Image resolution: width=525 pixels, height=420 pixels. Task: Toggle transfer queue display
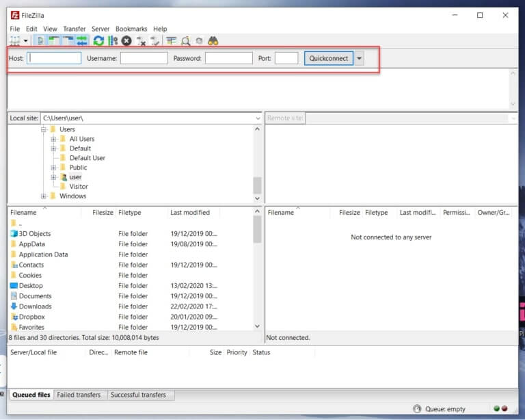pos(82,41)
